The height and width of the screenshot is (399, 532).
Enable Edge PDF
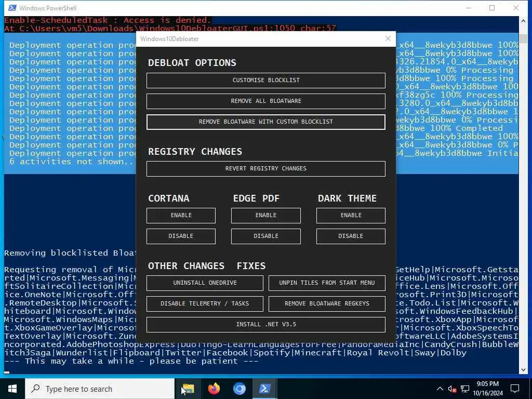click(x=265, y=216)
